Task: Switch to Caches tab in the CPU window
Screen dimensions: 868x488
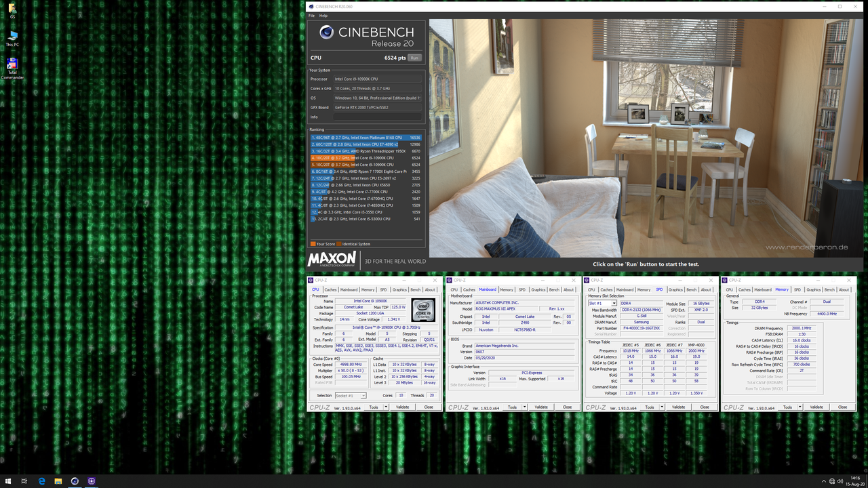Action: click(x=330, y=289)
